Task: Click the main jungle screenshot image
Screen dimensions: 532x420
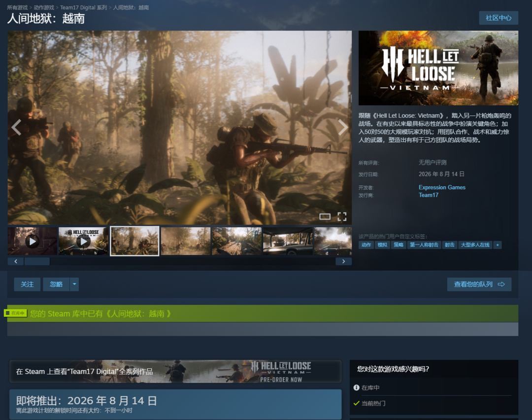Action: (180, 128)
